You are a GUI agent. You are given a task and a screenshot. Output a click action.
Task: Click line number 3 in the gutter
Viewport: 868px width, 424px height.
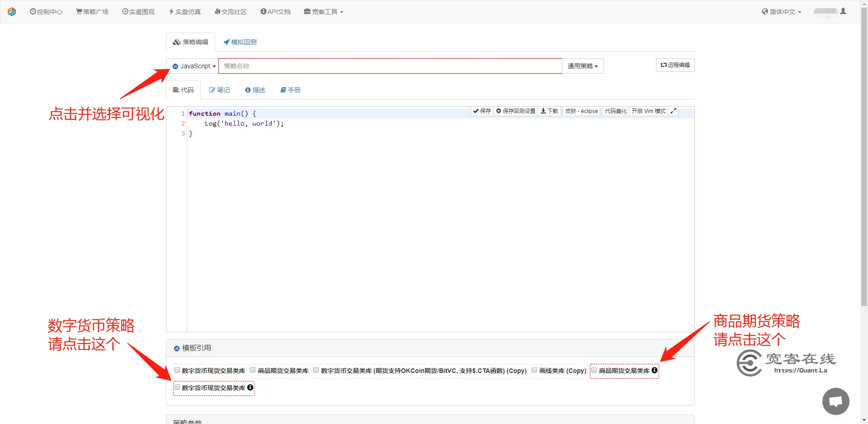(x=183, y=133)
